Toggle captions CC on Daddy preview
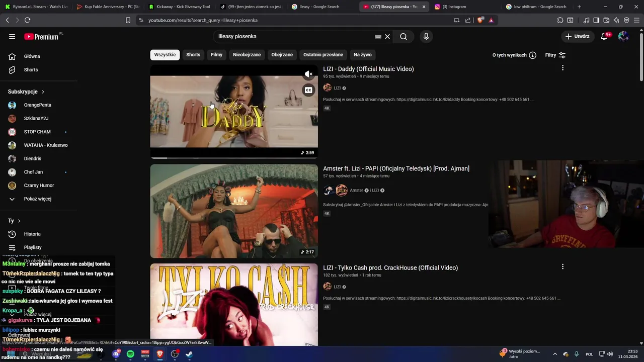Image resolution: width=644 pixels, height=362 pixels. pyautogui.click(x=308, y=90)
